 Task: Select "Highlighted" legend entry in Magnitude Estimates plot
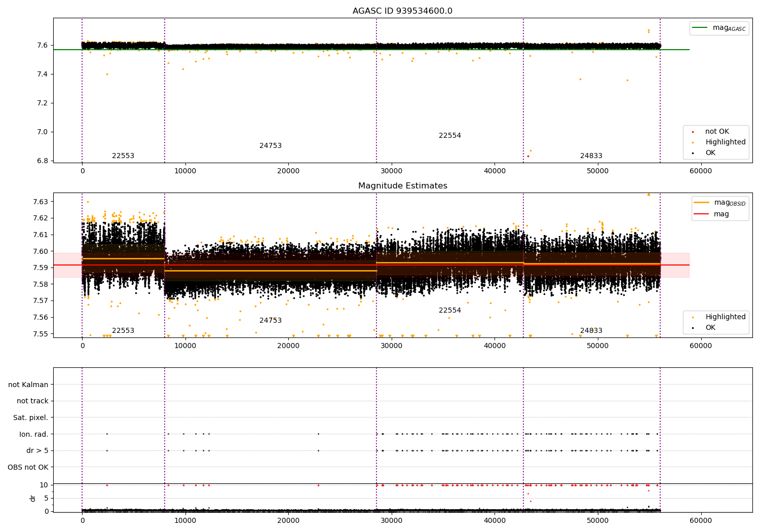pyautogui.click(x=726, y=317)
